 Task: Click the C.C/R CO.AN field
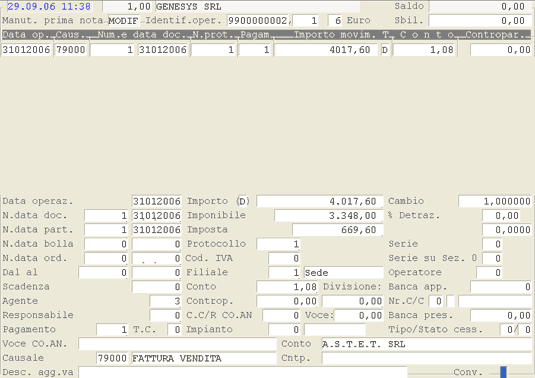(281, 316)
